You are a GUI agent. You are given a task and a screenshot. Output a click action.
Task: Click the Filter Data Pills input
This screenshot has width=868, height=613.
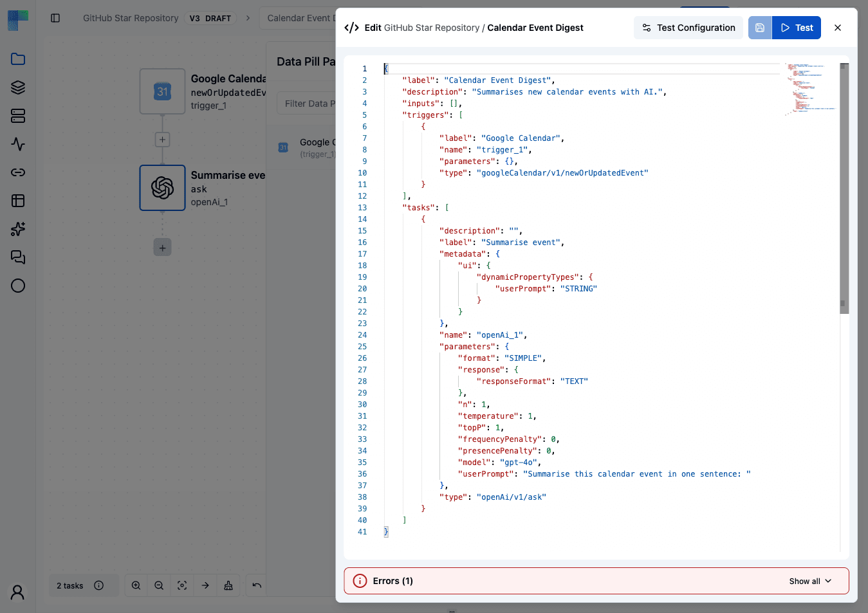point(306,104)
